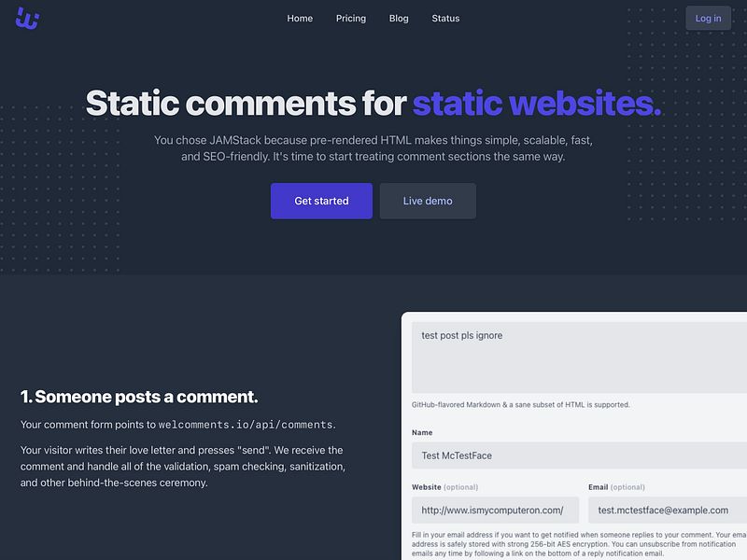Click the heading "1. Someone posts a comment."

139,397
